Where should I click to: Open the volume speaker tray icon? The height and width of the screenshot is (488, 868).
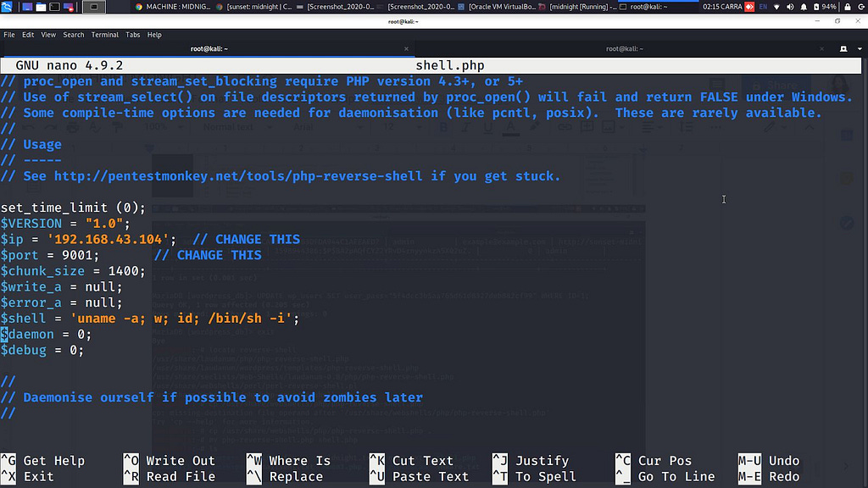tap(790, 7)
